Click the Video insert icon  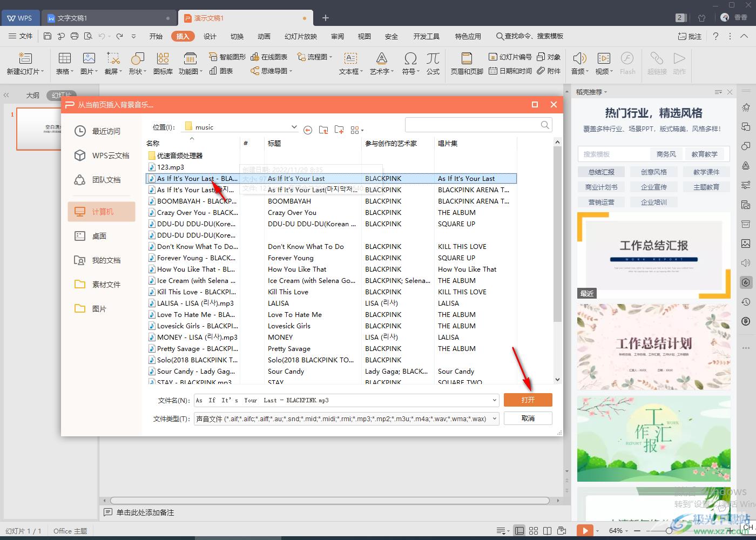click(x=604, y=58)
